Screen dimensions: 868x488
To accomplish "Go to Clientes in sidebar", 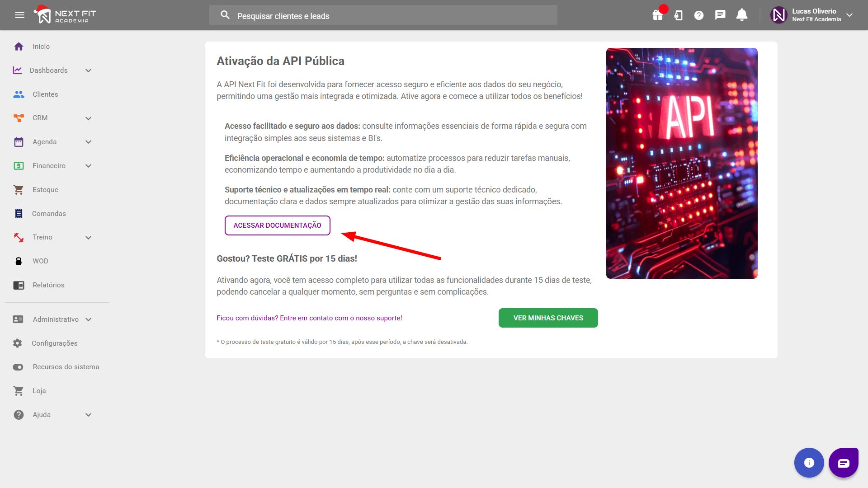I will [45, 94].
